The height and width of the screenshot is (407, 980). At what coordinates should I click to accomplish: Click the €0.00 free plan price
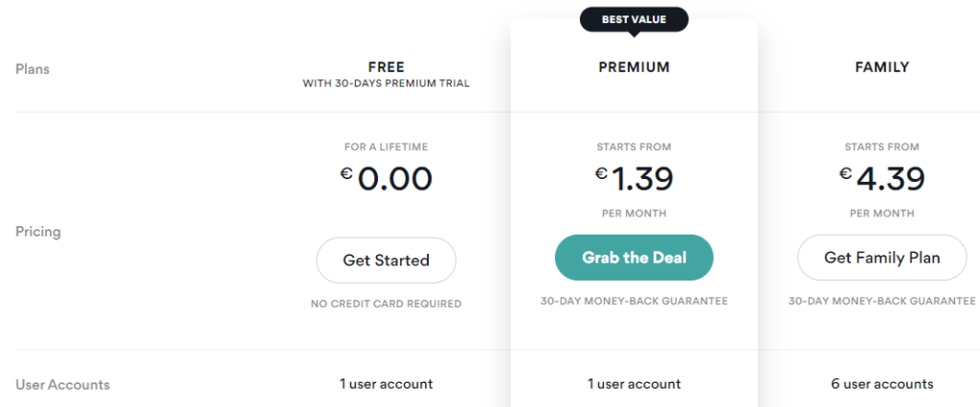tap(386, 178)
